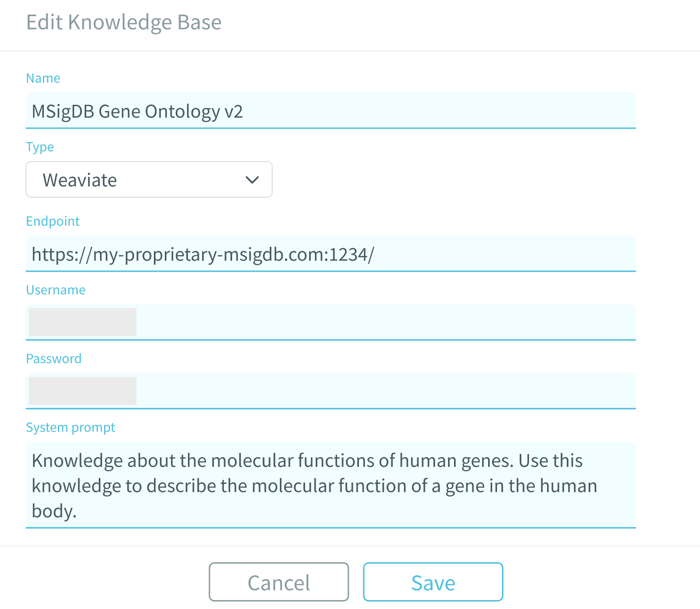Click the "Name" field label

click(x=43, y=78)
